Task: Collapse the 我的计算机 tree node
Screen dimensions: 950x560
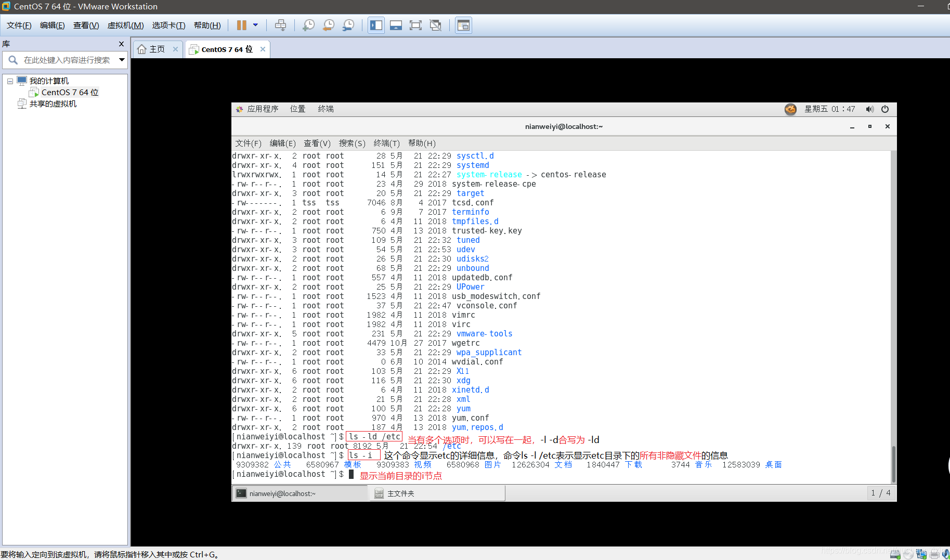Action: (x=10, y=81)
